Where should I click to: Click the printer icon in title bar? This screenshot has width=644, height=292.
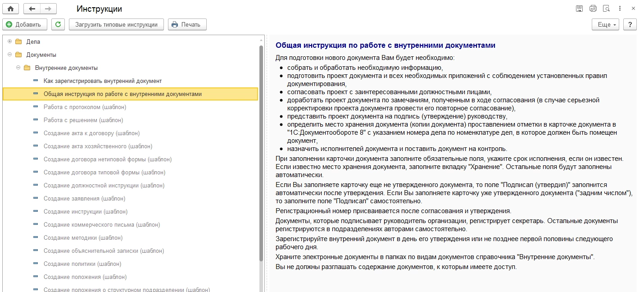[x=593, y=9]
